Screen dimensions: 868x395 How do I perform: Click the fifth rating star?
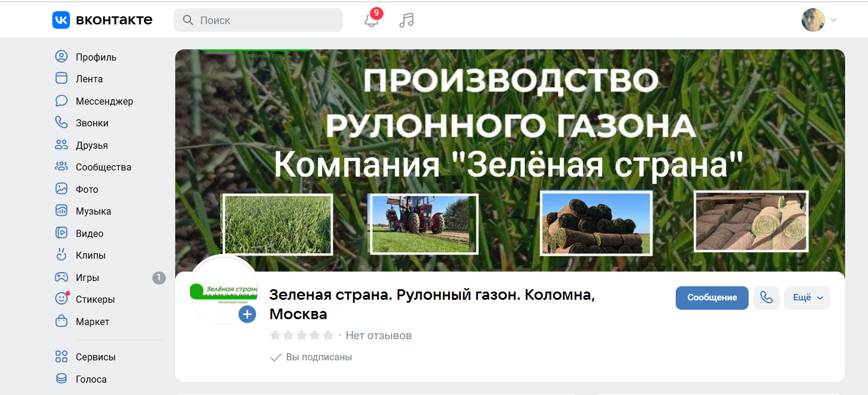coord(328,335)
